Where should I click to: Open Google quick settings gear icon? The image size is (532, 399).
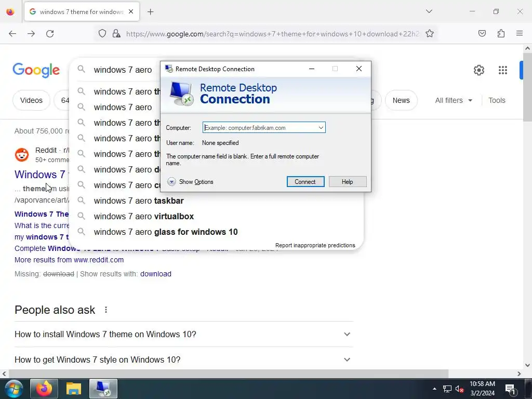[x=478, y=70]
